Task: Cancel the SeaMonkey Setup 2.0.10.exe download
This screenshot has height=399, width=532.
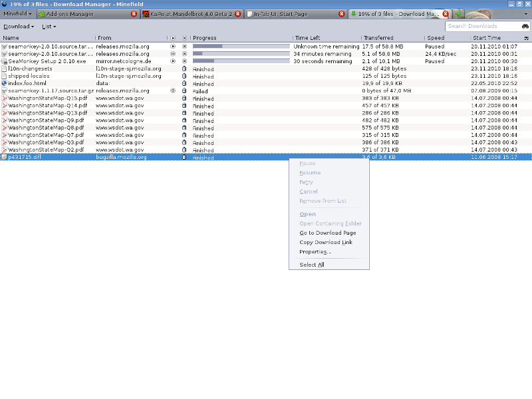Action: pyautogui.click(x=184, y=61)
